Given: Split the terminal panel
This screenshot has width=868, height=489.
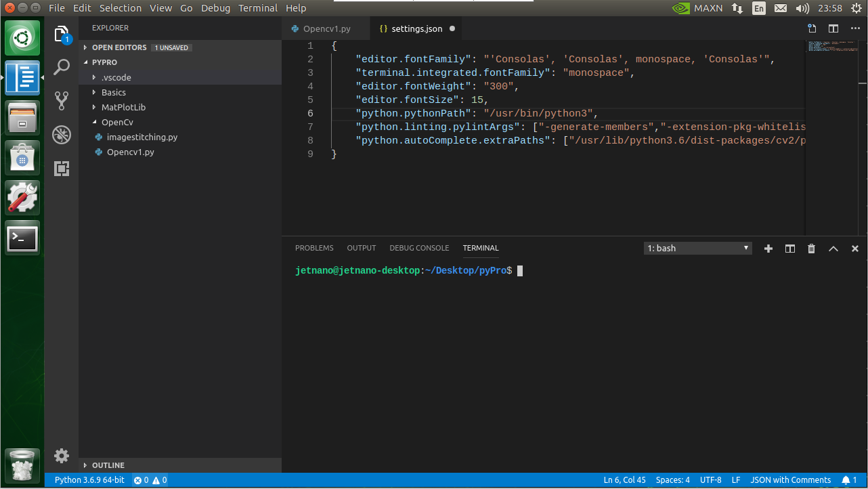Looking at the screenshot, I should [790, 248].
